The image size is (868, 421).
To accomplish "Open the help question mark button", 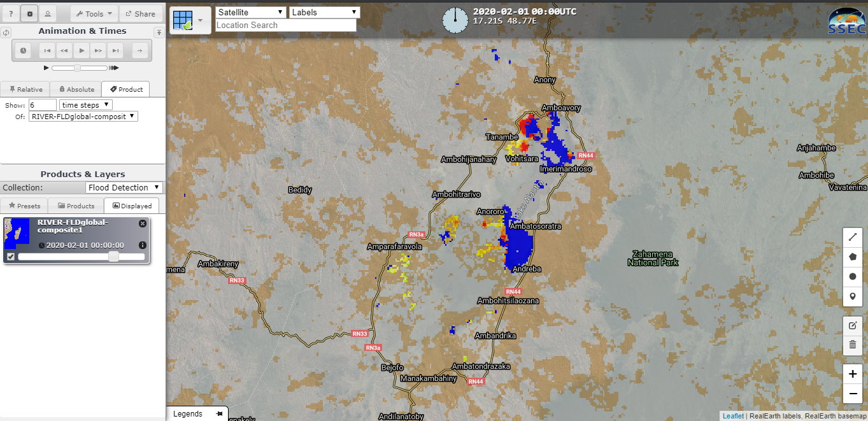I will click(x=11, y=13).
